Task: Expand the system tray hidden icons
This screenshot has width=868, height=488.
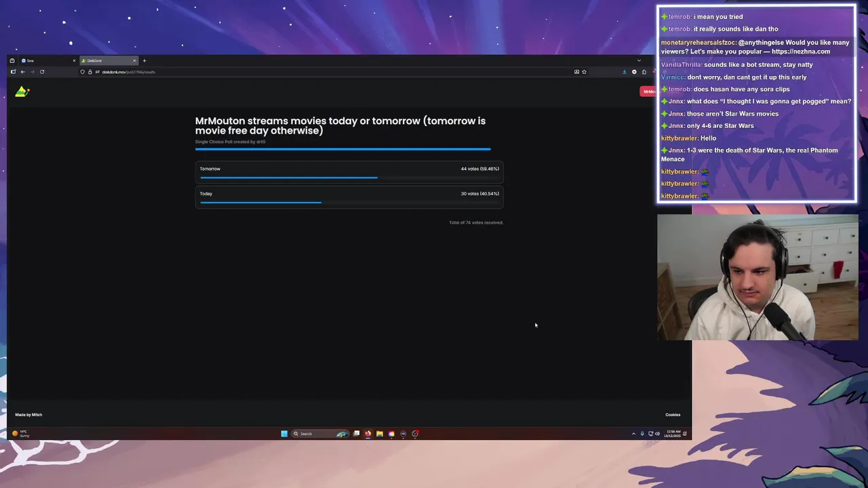Action: [633, 434]
